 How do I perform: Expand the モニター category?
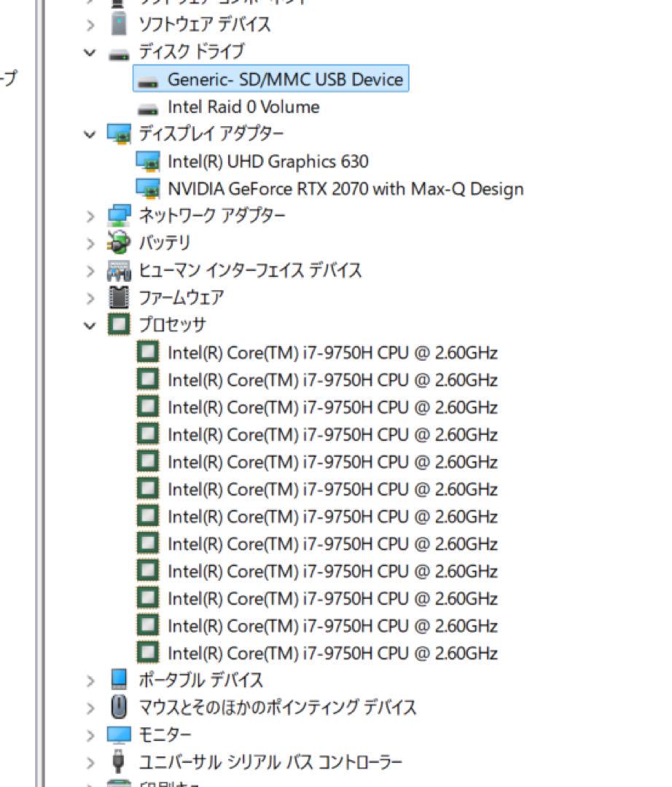click(x=90, y=735)
